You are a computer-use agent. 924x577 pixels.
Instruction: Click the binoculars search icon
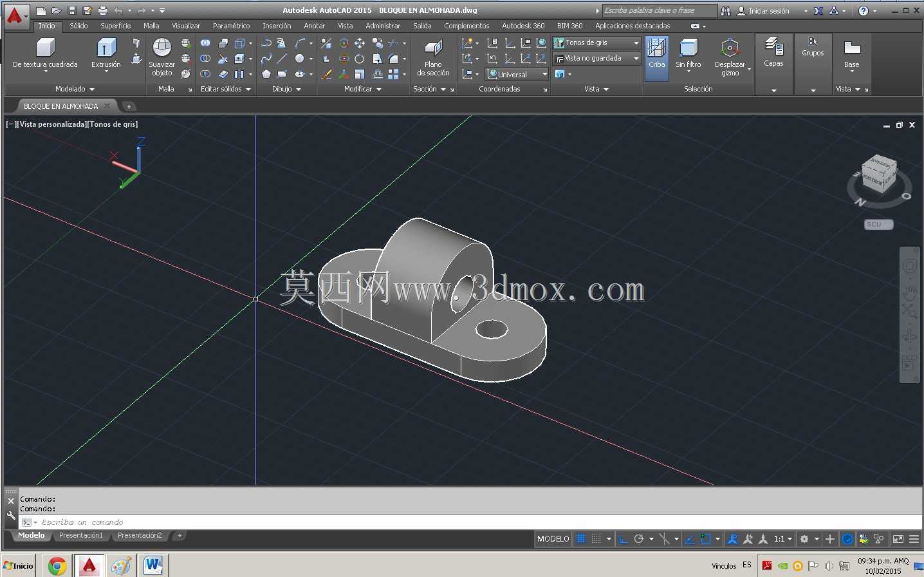tap(726, 11)
